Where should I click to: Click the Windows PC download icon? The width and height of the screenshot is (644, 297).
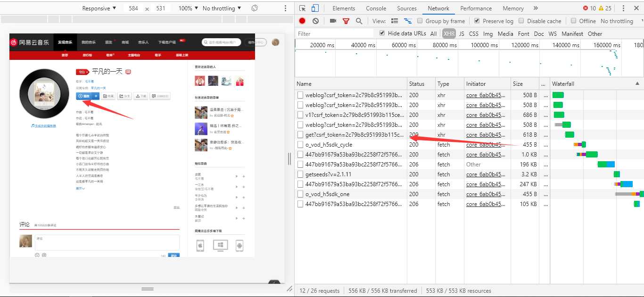point(220,246)
